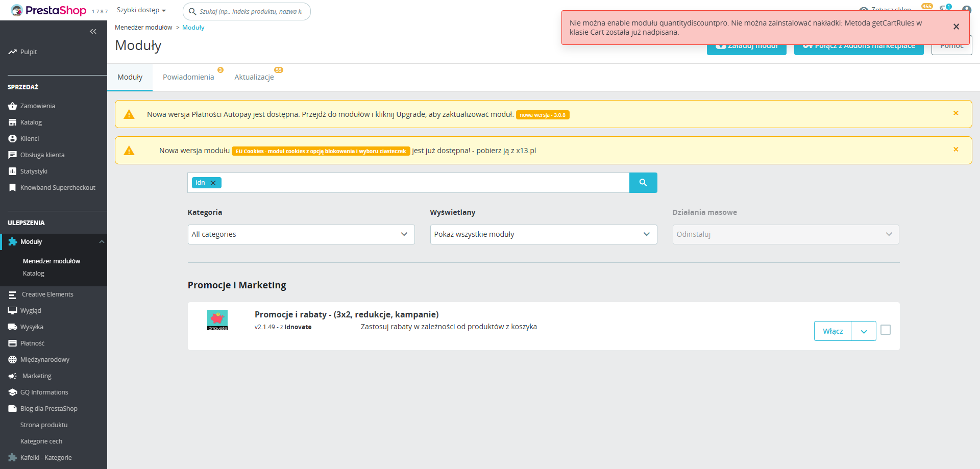Open the user profile avatar menu
This screenshot has width=980, height=469.
click(966, 10)
